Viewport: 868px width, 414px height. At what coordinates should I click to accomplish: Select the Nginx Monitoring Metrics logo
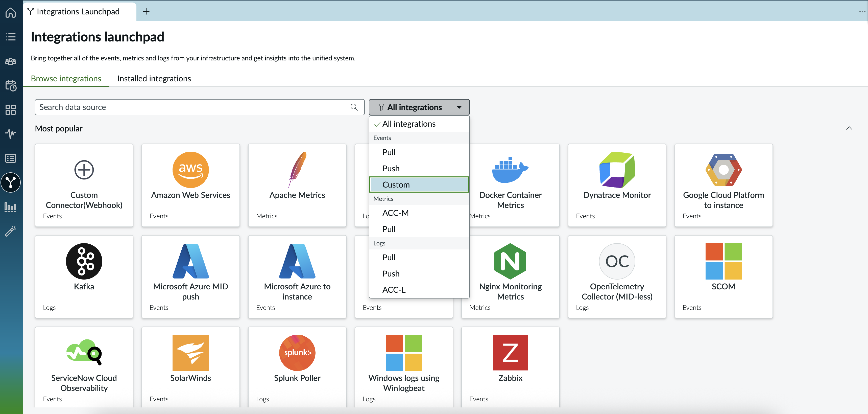tap(510, 261)
